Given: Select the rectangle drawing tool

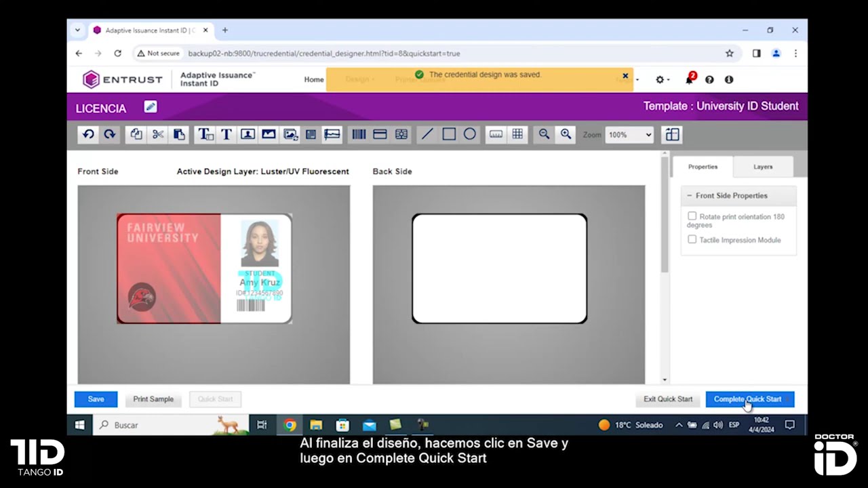Looking at the screenshot, I should point(449,134).
